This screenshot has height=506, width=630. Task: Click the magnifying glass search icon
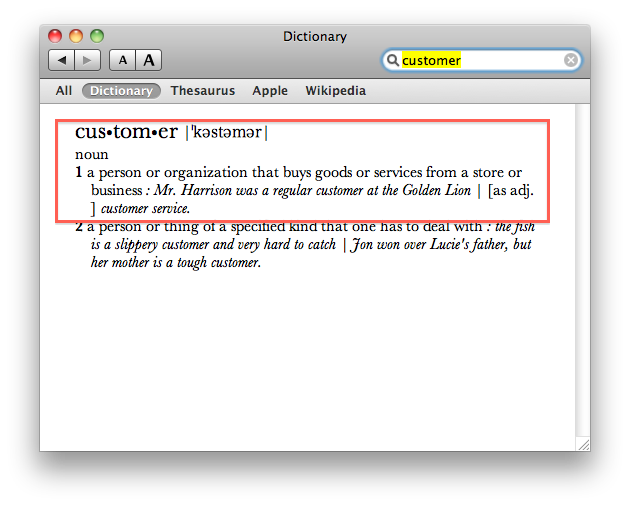click(x=393, y=60)
